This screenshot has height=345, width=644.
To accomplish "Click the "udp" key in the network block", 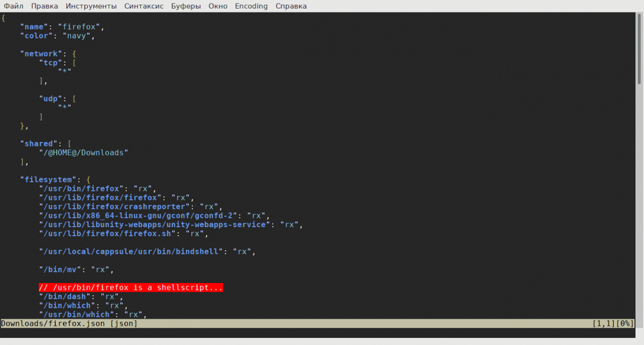I will pyautogui.click(x=52, y=99).
